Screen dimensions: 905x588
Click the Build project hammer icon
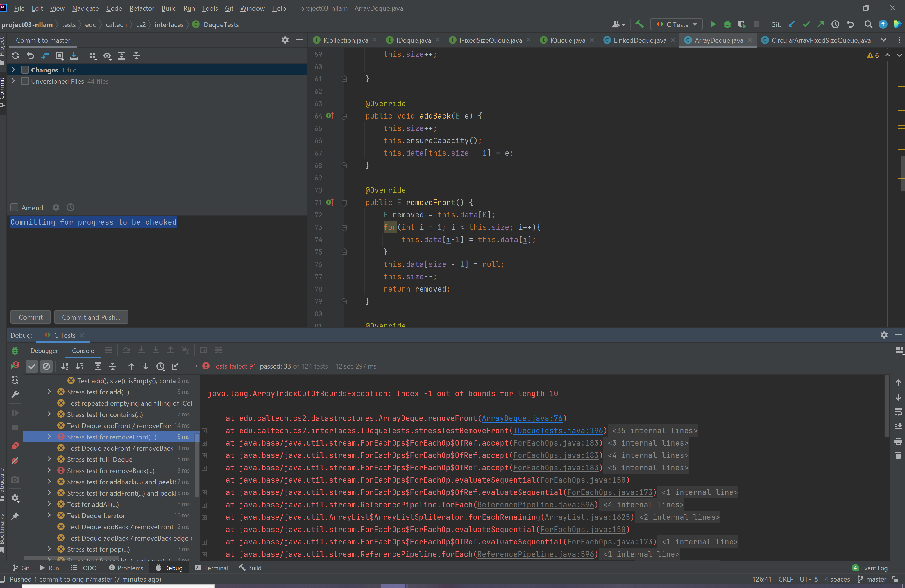coord(639,25)
